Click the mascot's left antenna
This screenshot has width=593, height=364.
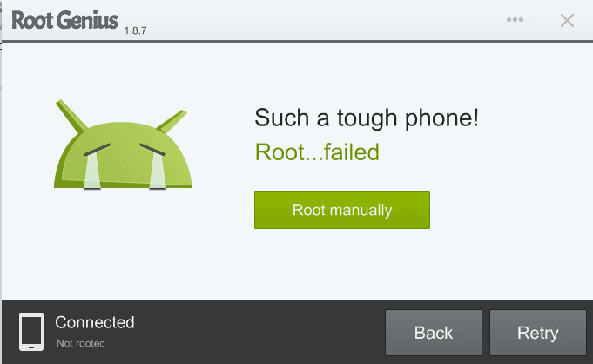click(72, 117)
